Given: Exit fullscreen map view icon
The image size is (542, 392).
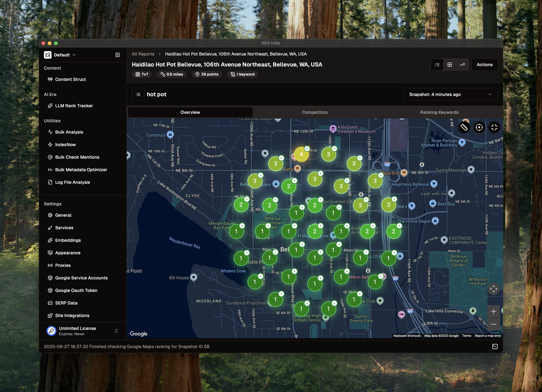Looking at the screenshot, I should pyautogui.click(x=494, y=127).
